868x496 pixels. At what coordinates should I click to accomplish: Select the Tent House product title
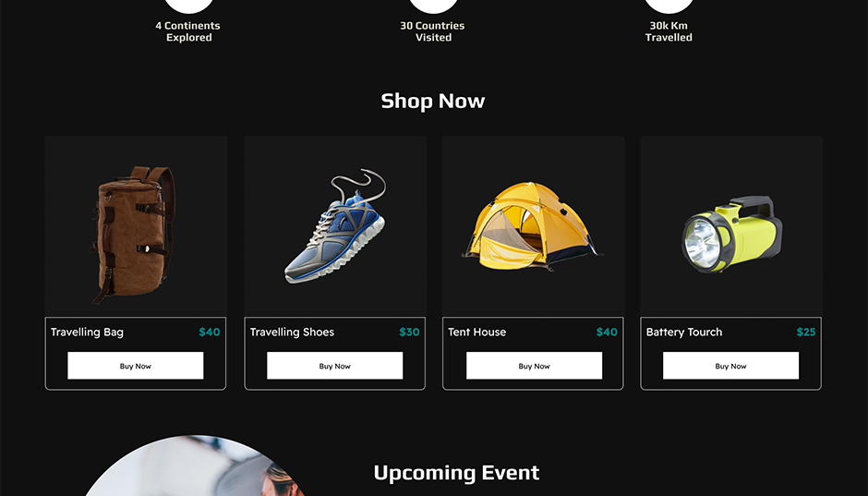coord(476,333)
